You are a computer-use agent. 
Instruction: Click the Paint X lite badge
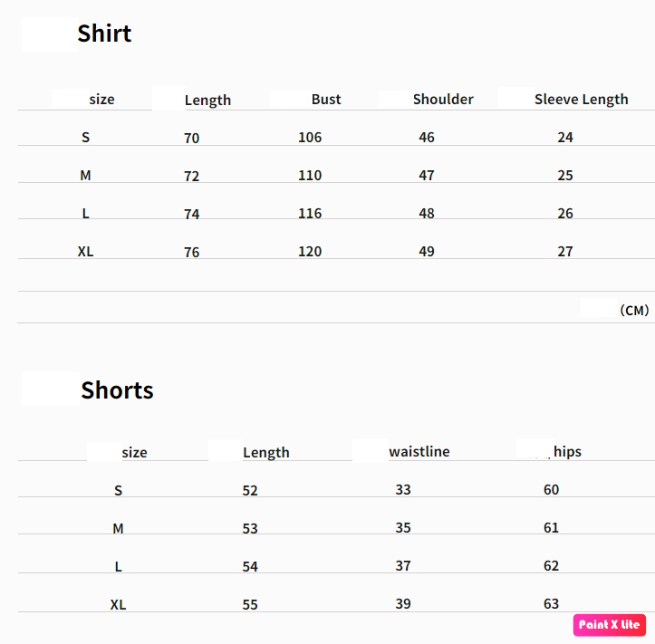click(x=609, y=625)
